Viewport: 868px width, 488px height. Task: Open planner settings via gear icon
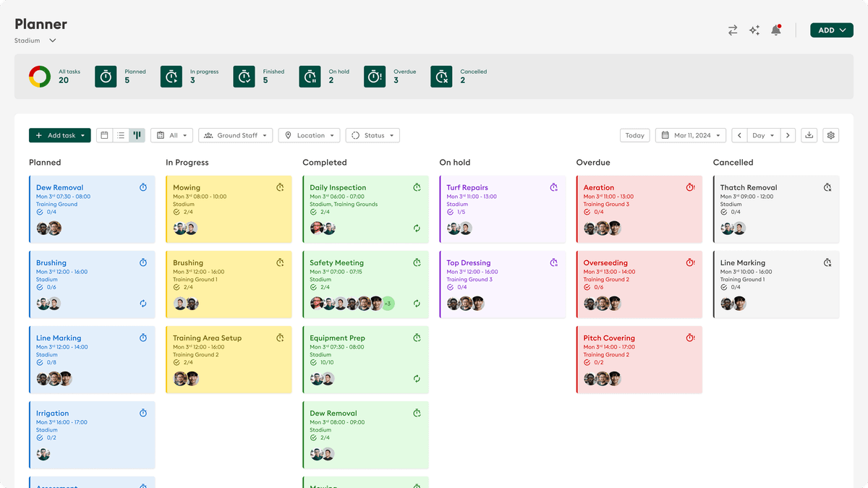coord(830,135)
